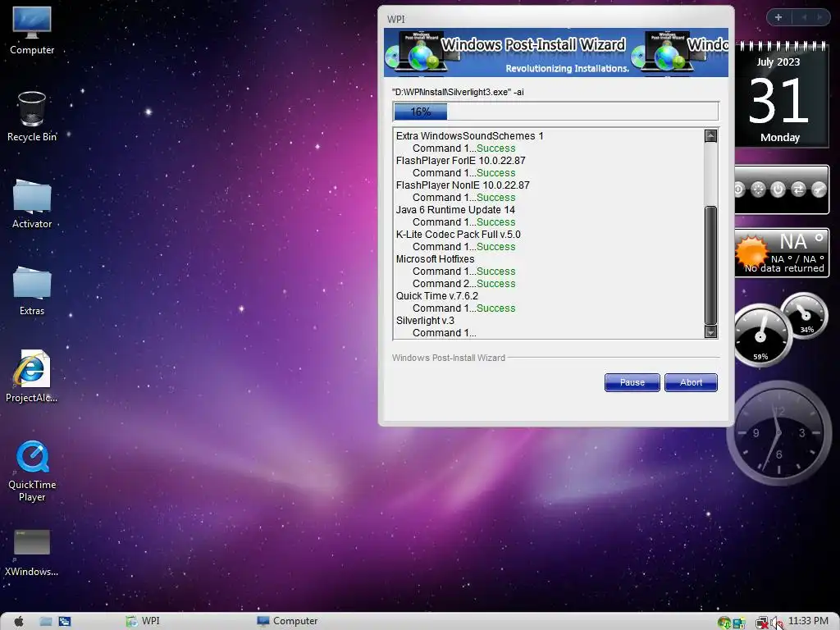Click the Apple logo start button

tap(19, 621)
